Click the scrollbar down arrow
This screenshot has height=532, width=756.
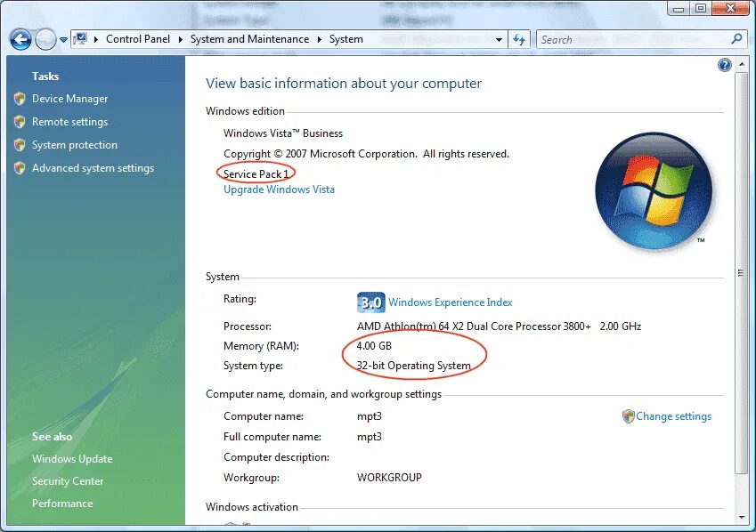click(741, 518)
